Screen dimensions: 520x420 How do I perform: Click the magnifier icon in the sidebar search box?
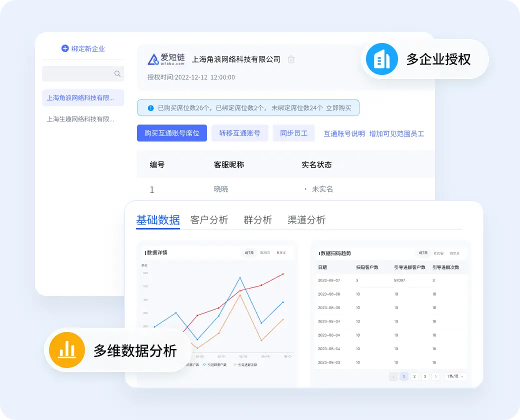(x=117, y=73)
